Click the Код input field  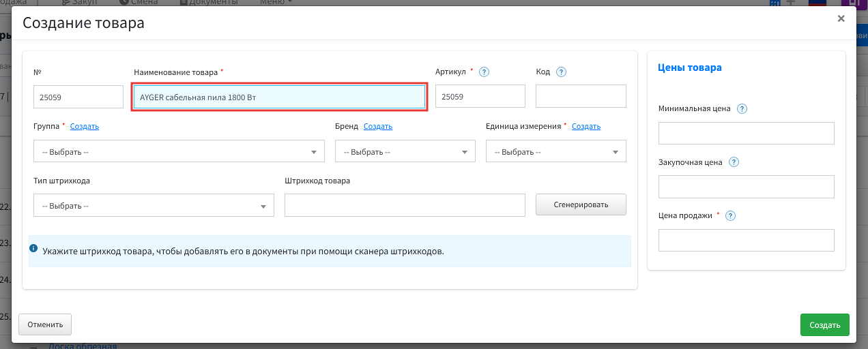(581, 96)
